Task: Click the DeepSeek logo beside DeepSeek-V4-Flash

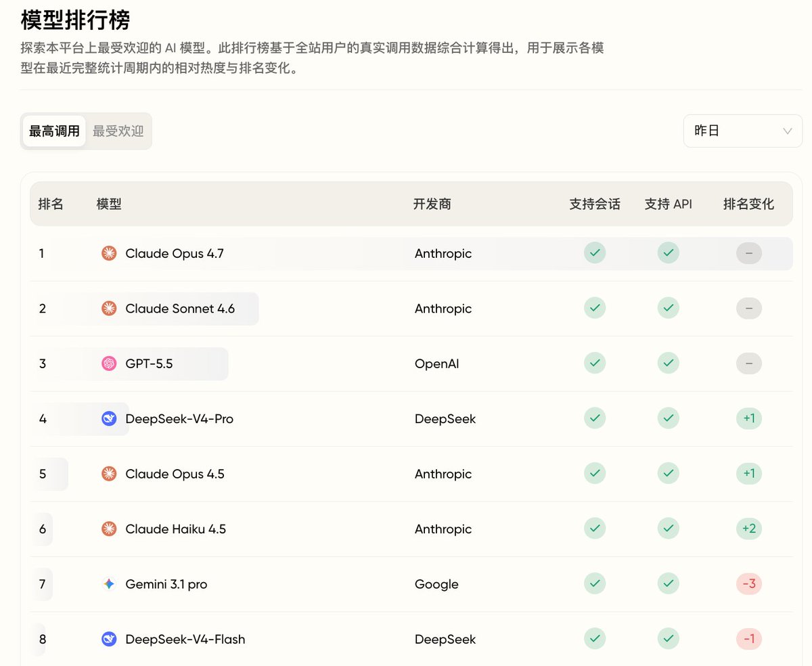Action: (x=109, y=640)
